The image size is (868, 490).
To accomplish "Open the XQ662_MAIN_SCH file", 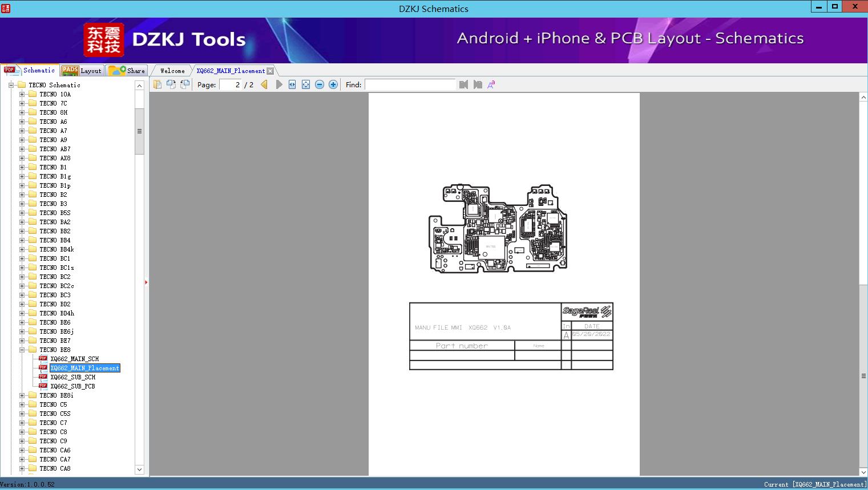I will pyautogui.click(x=74, y=359).
